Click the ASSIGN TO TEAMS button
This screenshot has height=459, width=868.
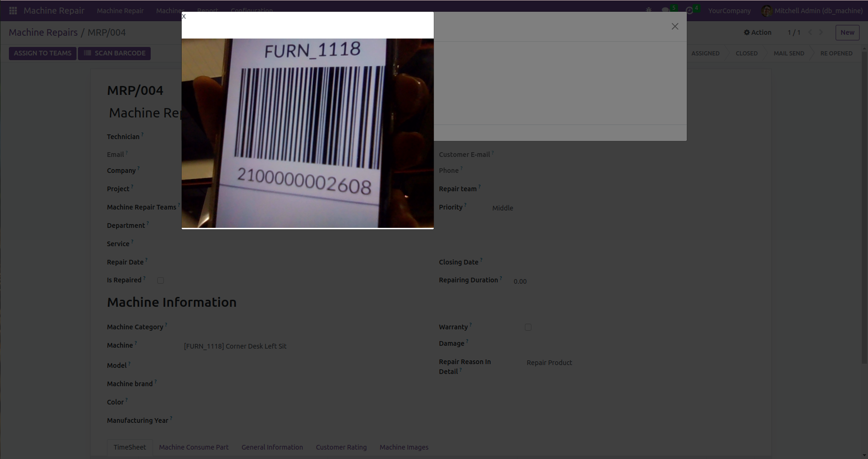43,53
